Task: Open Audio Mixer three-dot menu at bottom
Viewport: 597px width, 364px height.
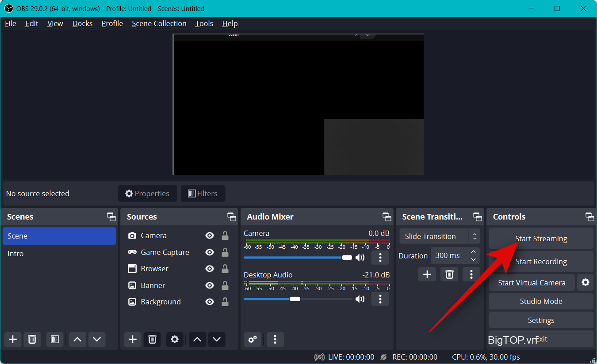Action: [x=275, y=339]
